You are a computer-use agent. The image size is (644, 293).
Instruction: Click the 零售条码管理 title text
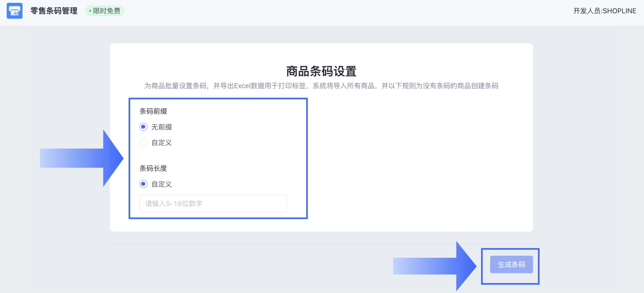54,11
